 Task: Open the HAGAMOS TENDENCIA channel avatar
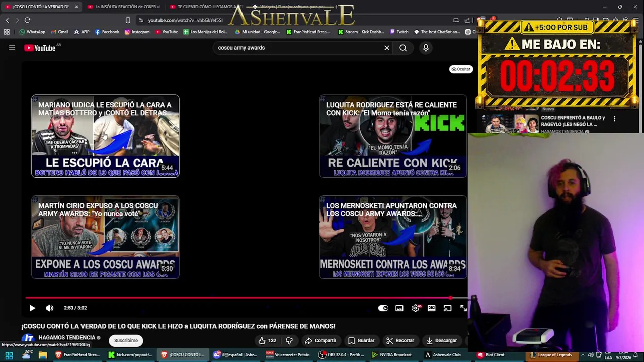pyautogui.click(x=28, y=339)
